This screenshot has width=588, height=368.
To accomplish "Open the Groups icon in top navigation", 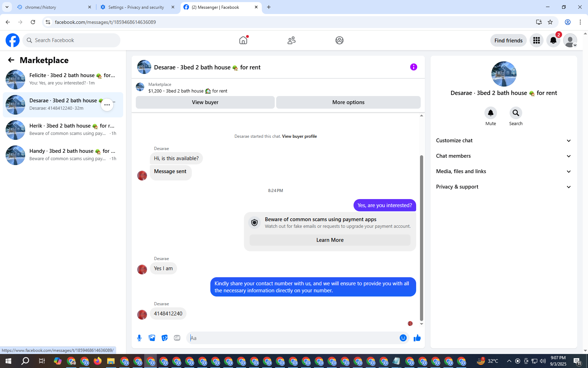I will coord(339,40).
